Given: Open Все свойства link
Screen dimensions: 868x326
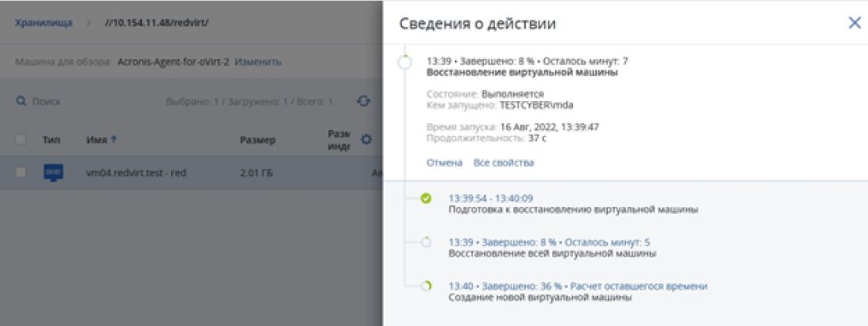Looking at the screenshot, I should point(503,163).
